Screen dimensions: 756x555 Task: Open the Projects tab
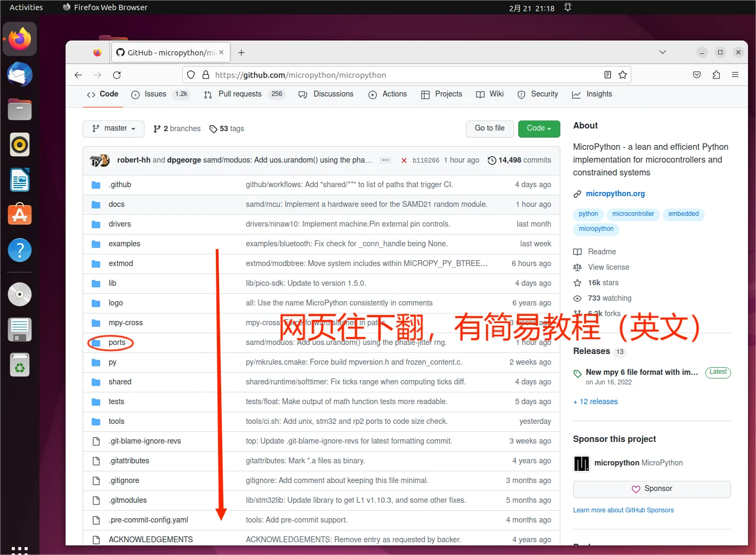441,94
